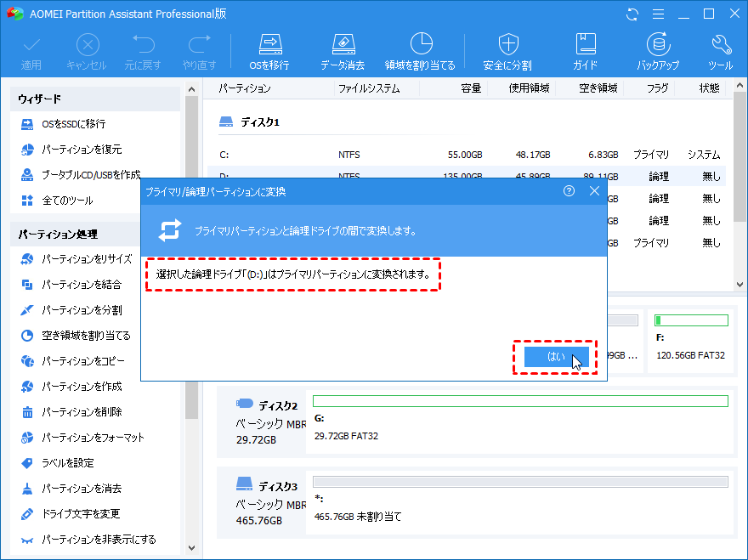748x560 pixels.
Task: Click the ディスク2 disk label
Action: 278,406
